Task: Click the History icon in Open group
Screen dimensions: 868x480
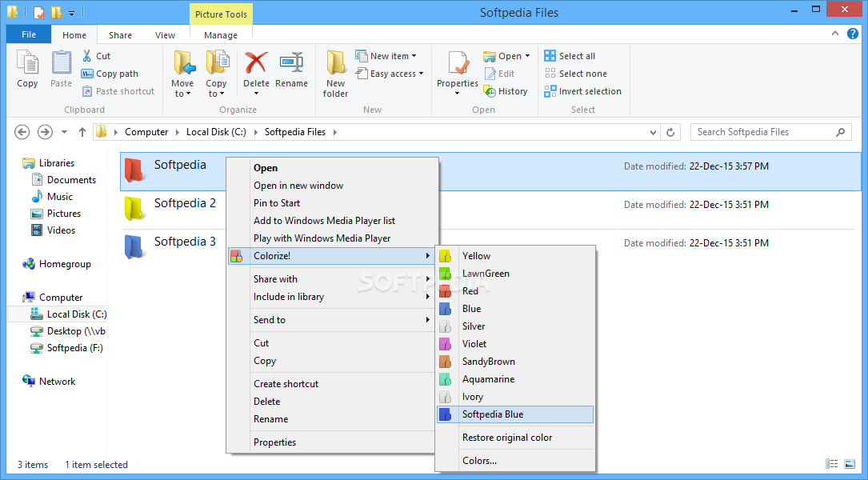Action: click(490, 91)
